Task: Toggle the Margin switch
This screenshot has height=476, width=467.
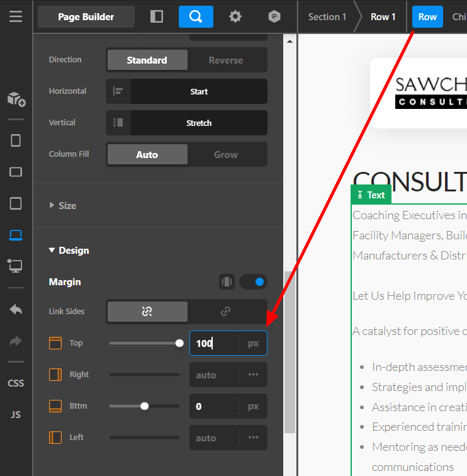Action: click(x=254, y=281)
